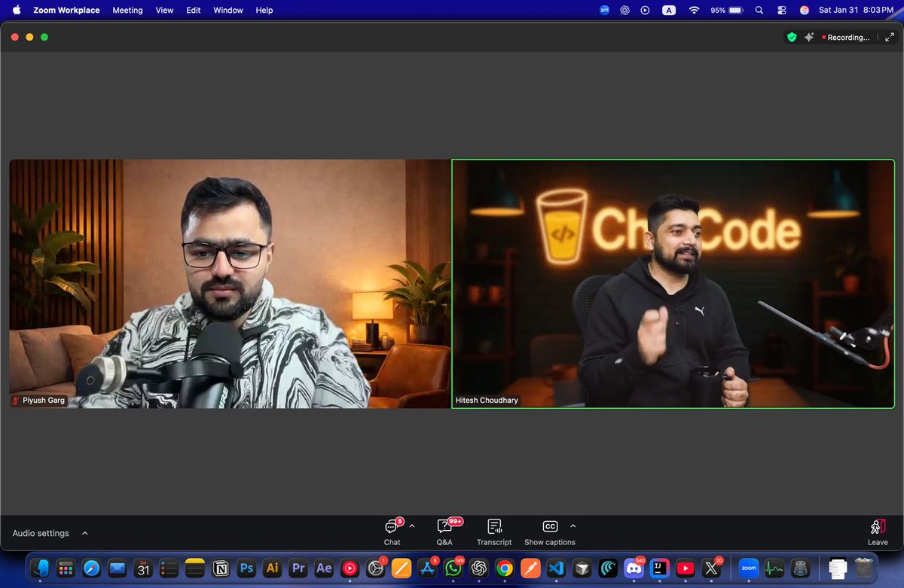Open Reminders from the Dock
Screen dimensions: 904x588
169,568
